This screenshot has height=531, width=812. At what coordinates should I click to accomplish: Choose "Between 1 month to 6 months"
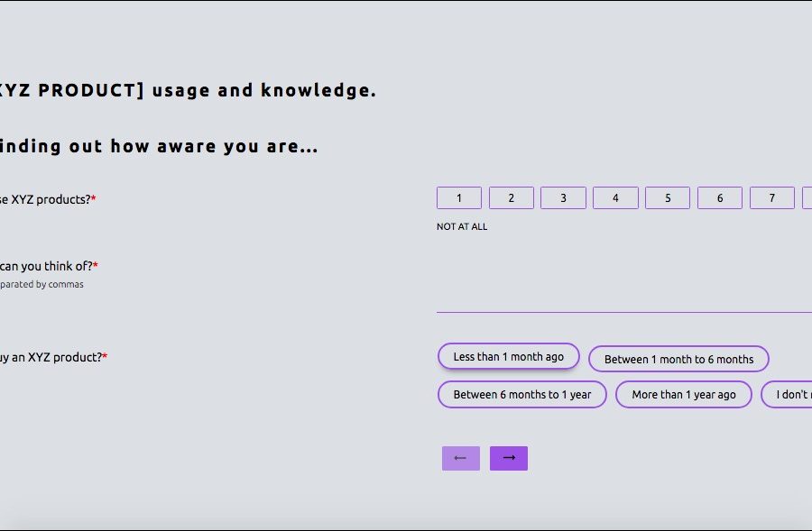pyautogui.click(x=678, y=359)
